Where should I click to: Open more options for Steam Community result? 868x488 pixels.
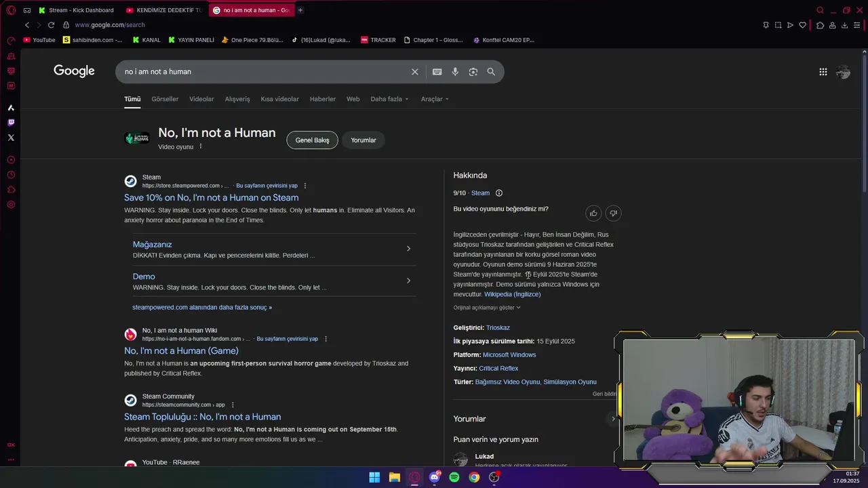pos(233,405)
